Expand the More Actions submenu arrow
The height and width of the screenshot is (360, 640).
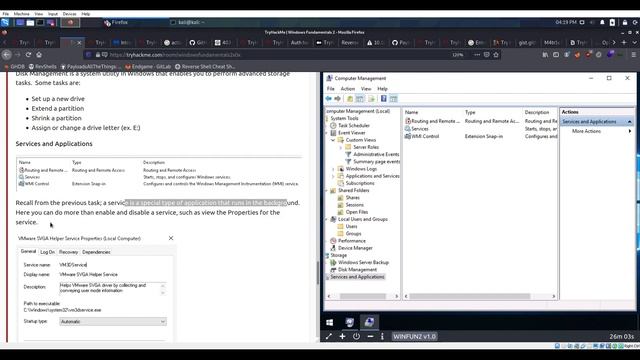[x=630, y=131]
